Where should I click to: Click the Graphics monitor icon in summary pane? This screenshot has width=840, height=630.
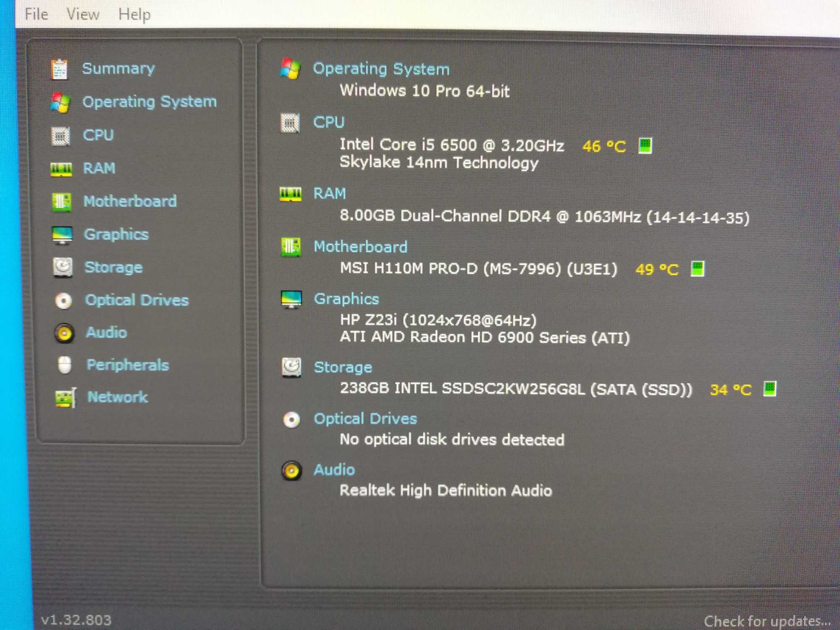click(291, 300)
